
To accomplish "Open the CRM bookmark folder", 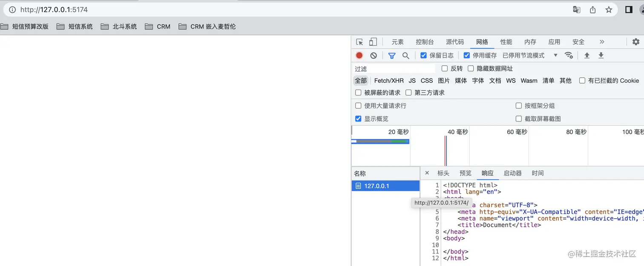I will (x=158, y=26).
